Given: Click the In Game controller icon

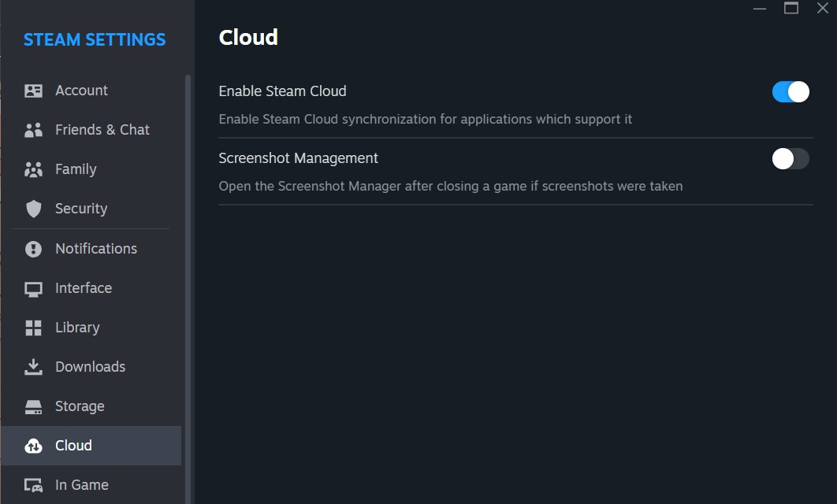Looking at the screenshot, I should (x=33, y=485).
